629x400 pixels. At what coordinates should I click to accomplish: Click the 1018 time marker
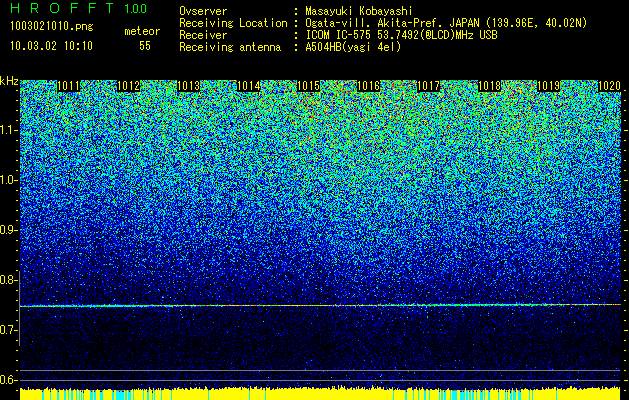click(490, 86)
